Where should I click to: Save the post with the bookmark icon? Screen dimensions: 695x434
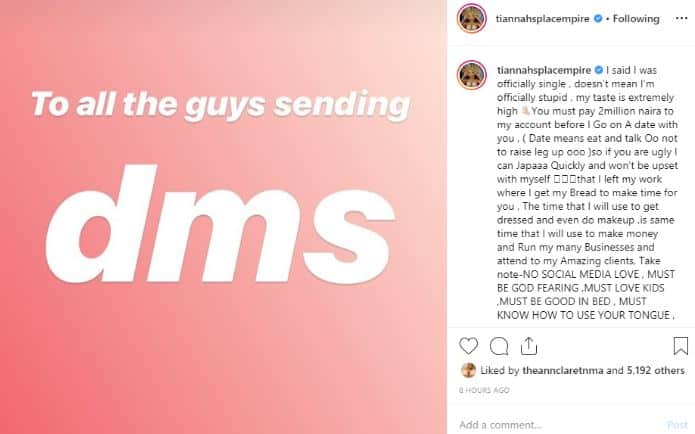680,346
